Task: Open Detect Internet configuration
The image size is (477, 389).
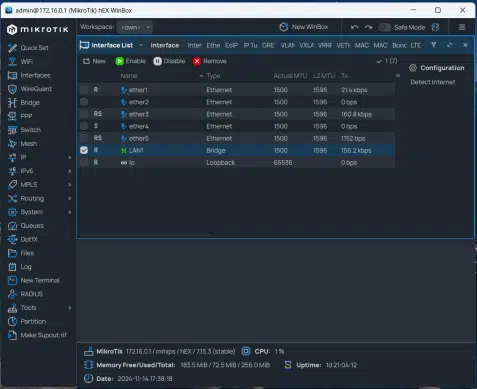Action: click(433, 82)
